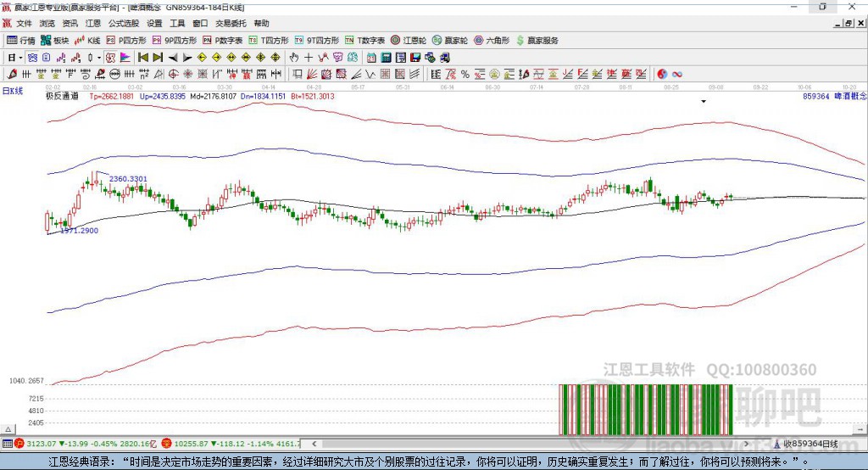Click the Md=2176.8107 value

213,96
